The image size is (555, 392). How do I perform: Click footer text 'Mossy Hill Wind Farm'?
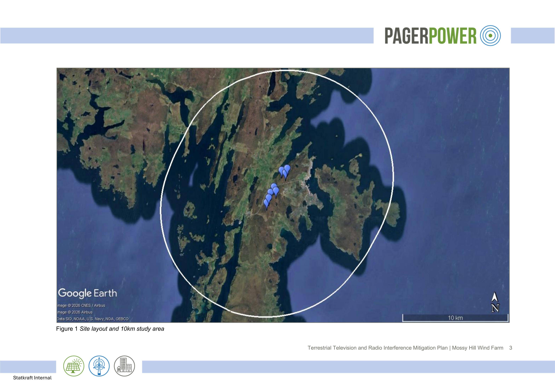(x=478, y=348)
